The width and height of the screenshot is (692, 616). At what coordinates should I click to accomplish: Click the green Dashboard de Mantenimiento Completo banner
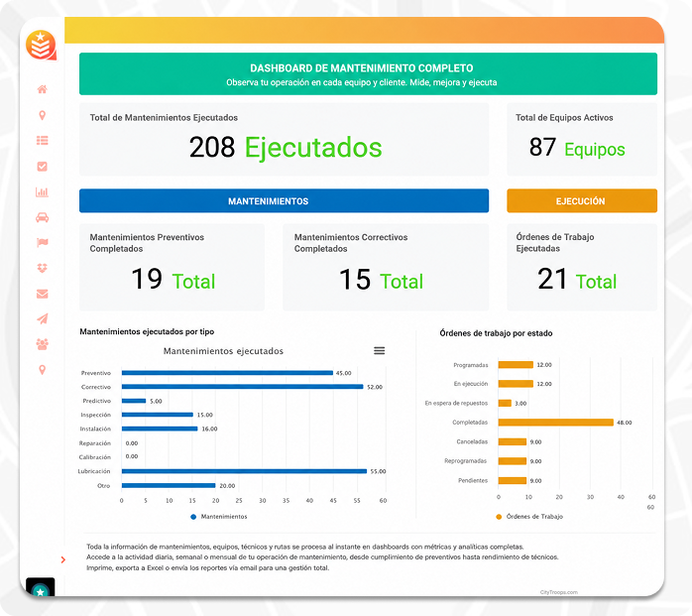click(368, 73)
